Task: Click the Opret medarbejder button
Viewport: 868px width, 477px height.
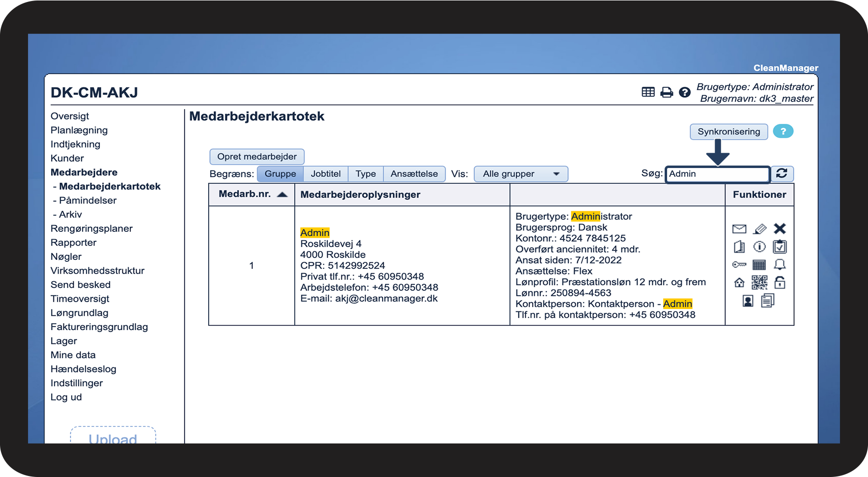Action: [257, 157]
